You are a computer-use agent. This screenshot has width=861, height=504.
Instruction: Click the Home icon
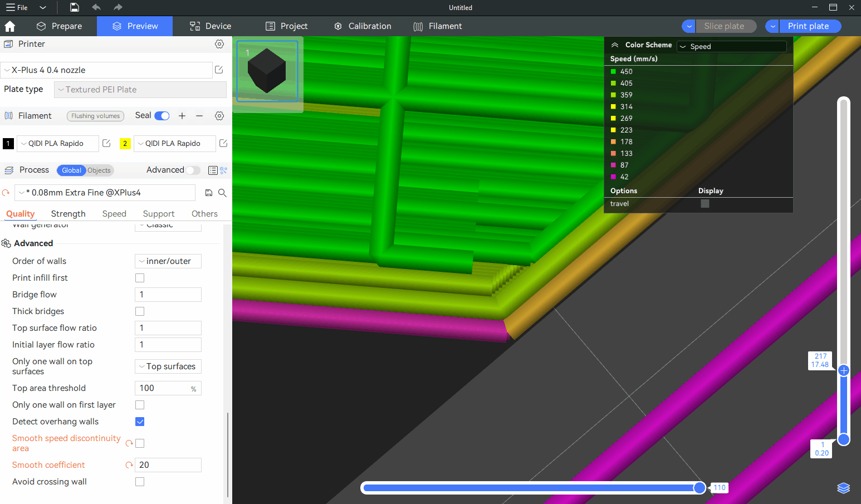[9, 26]
